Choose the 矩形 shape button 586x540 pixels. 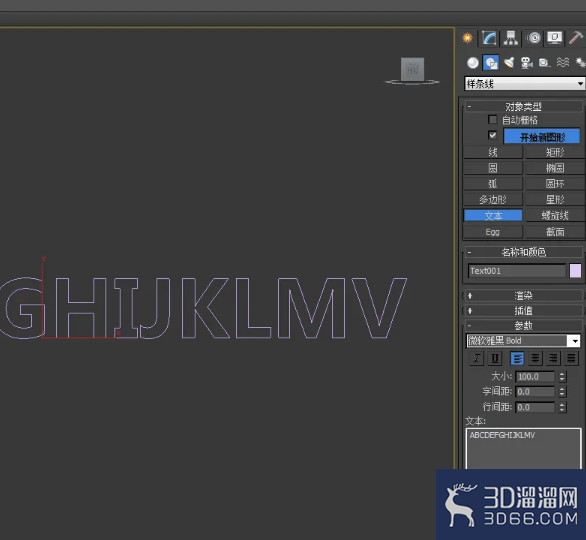pyautogui.click(x=555, y=152)
